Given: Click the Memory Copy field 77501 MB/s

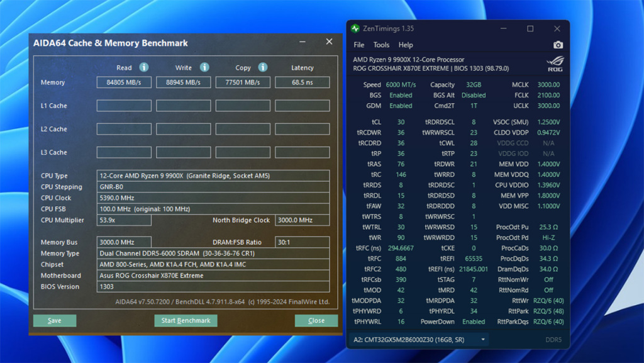Looking at the screenshot, I should [x=243, y=82].
